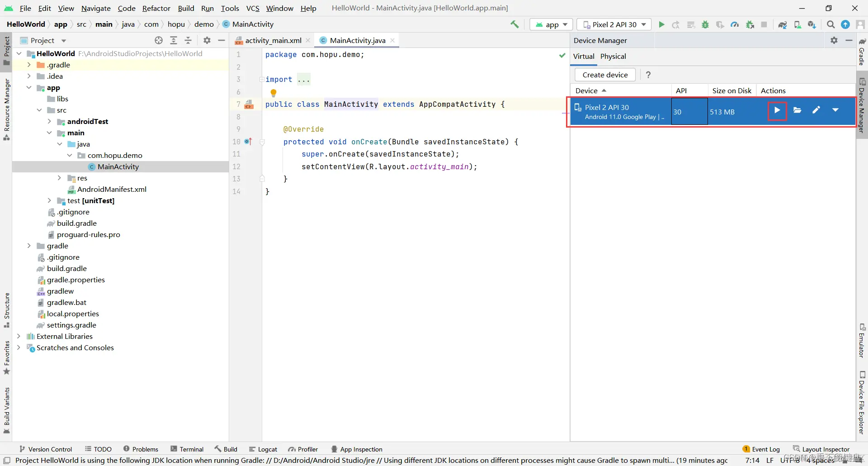Open the VCS menu
This screenshot has width=868, height=466.
click(x=253, y=8)
